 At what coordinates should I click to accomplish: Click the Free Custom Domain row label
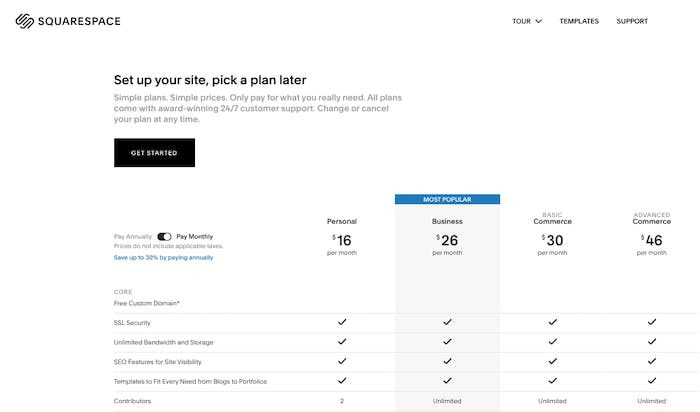pyautogui.click(x=153, y=302)
